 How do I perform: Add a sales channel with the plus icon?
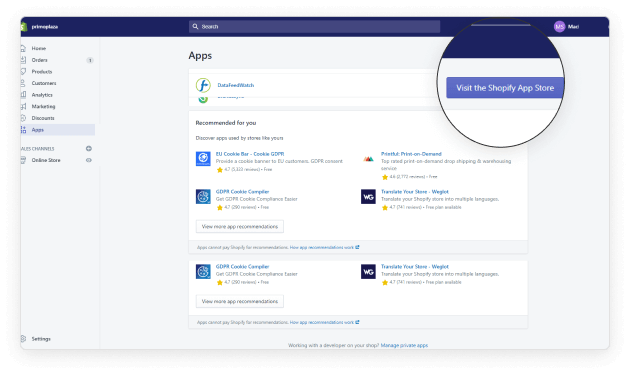click(89, 149)
